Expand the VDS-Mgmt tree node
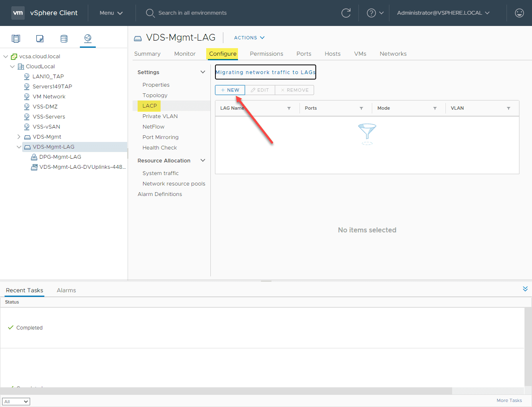532x407 pixels. [19, 137]
